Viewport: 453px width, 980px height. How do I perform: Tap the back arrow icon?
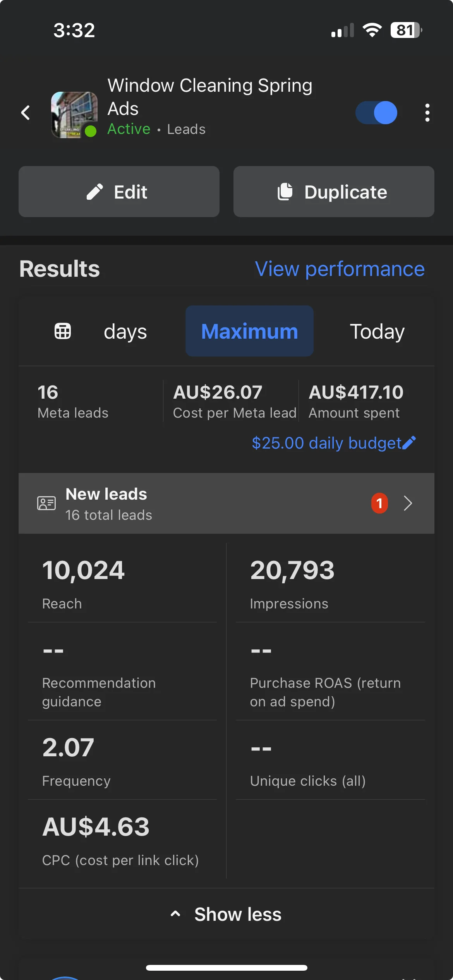click(x=26, y=113)
